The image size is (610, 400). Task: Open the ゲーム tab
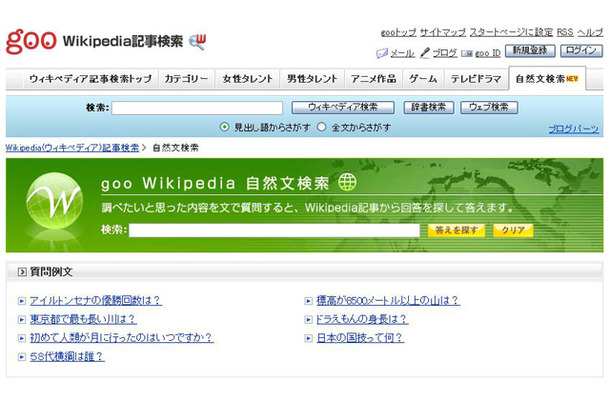pos(423,79)
